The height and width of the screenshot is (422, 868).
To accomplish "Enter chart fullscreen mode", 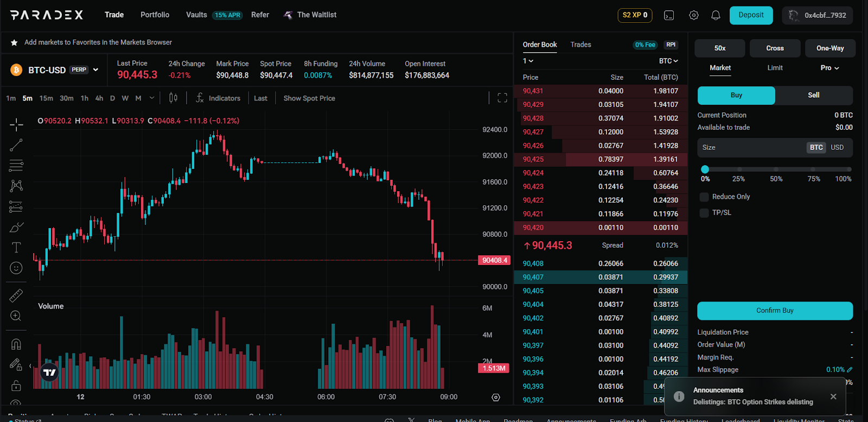I will pyautogui.click(x=502, y=98).
